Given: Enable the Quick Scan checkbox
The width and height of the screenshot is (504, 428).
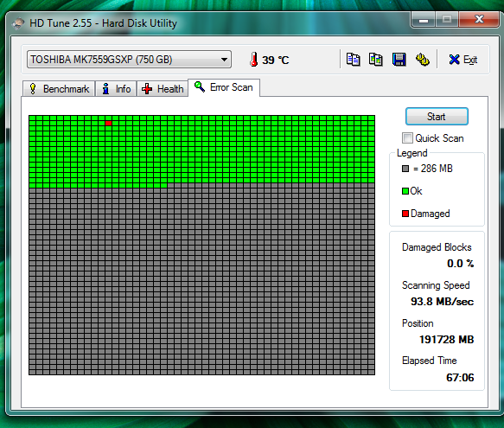Looking at the screenshot, I should [407, 138].
